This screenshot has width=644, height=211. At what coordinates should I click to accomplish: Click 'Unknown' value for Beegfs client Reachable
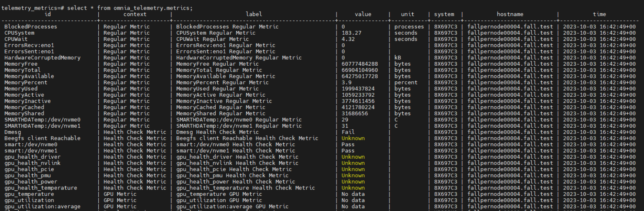(353, 138)
